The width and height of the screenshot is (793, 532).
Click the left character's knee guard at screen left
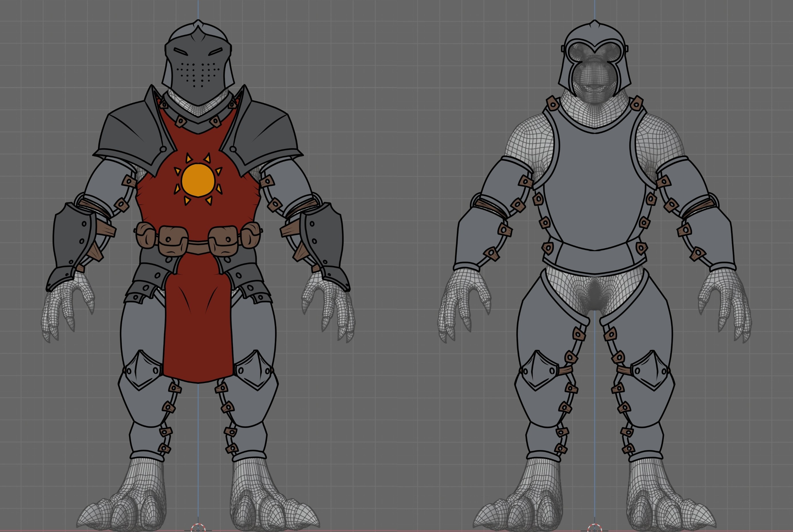(144, 370)
